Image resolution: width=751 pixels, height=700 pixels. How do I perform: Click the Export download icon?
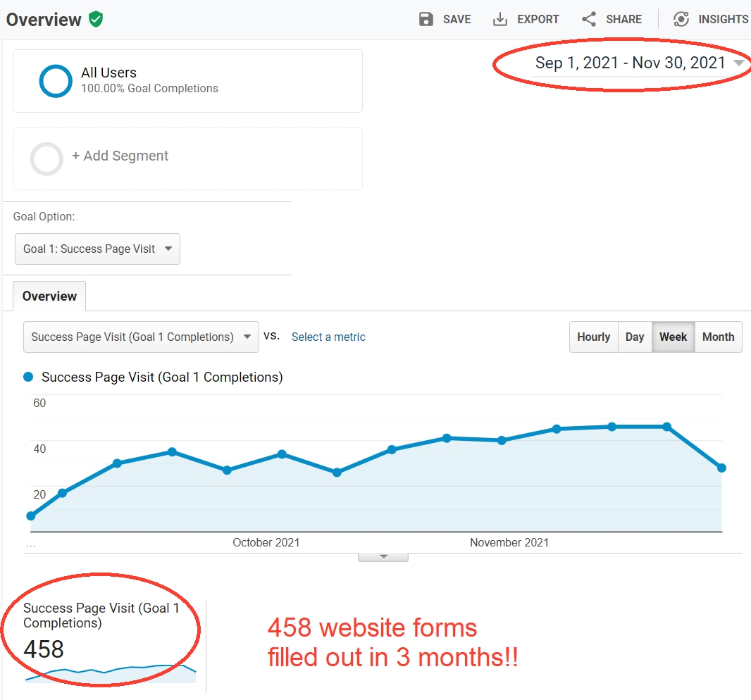(x=500, y=19)
